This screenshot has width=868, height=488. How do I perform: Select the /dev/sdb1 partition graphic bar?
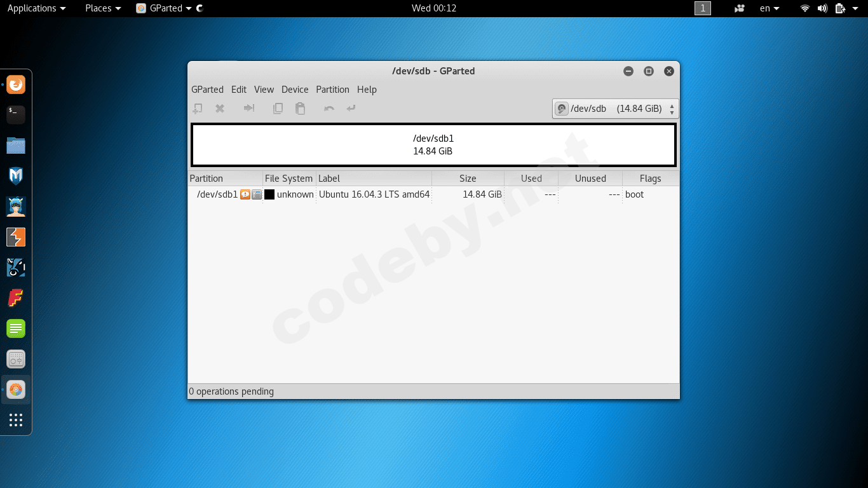[x=433, y=145]
